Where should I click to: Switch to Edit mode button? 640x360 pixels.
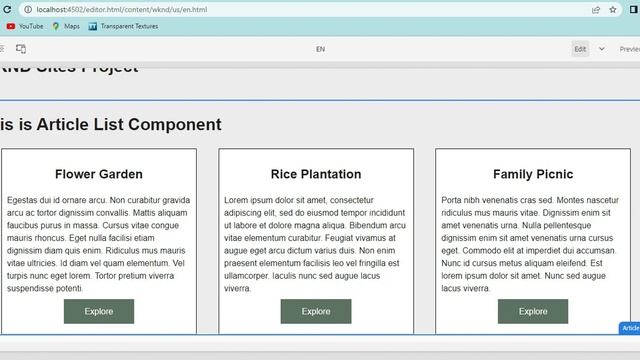tap(580, 49)
